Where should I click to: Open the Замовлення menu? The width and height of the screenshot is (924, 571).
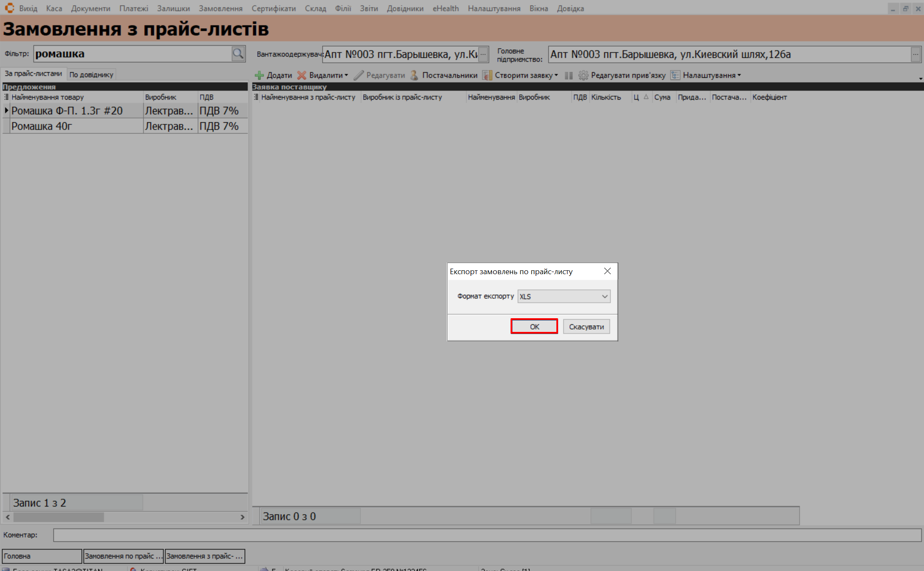[x=220, y=9]
